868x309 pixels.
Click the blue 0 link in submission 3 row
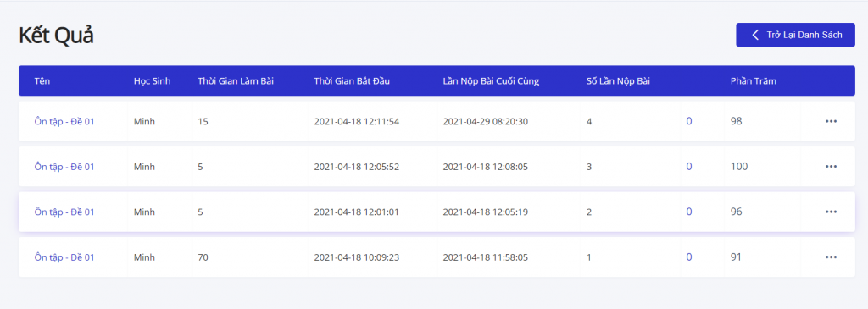click(x=688, y=167)
